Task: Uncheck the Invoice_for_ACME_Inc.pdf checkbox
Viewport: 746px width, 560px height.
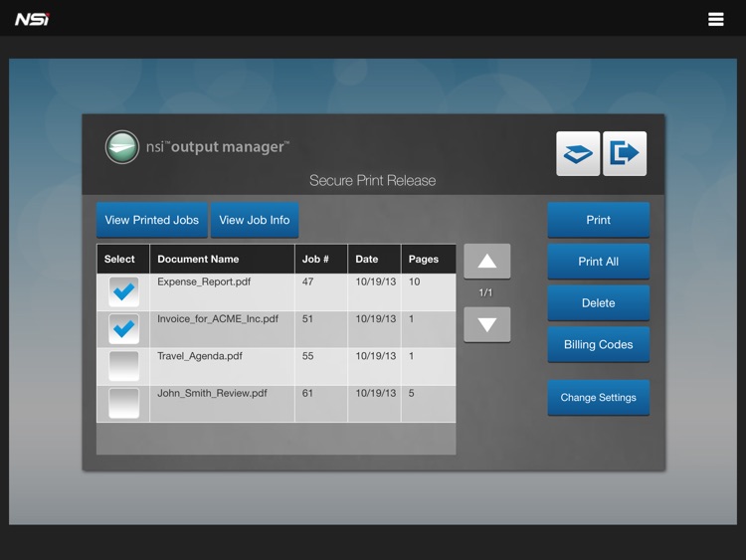Action: 123,329
